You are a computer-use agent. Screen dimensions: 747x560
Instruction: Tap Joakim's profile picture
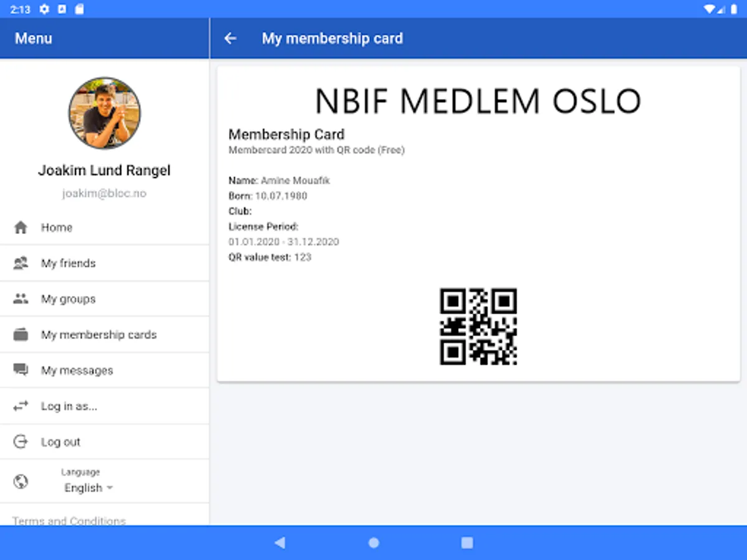(x=105, y=113)
